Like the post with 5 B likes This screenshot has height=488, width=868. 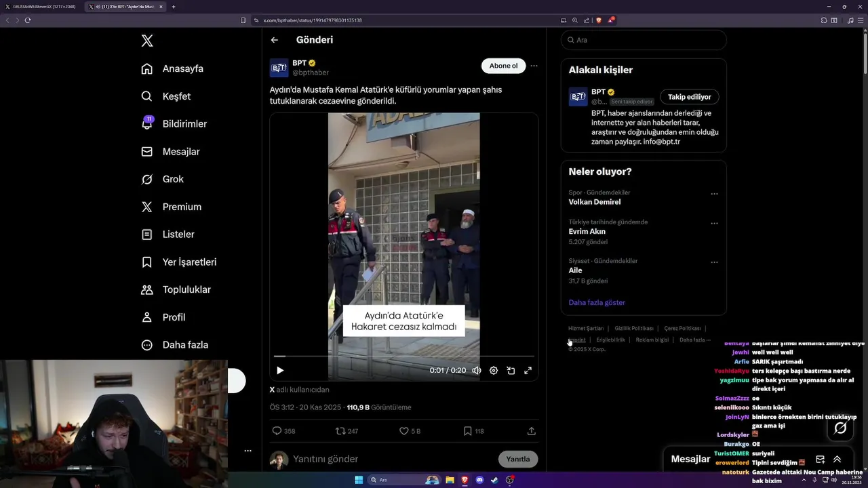(410, 431)
